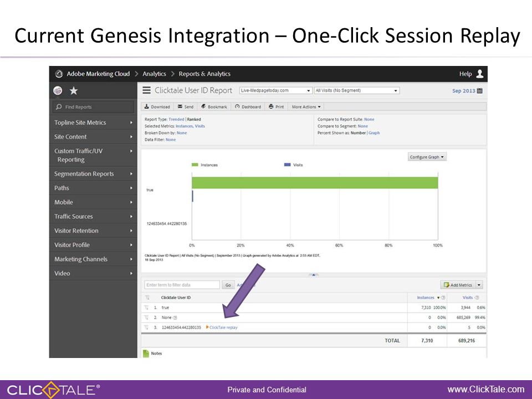Switch report type to Trended
Image resolution: width=532 pixels, height=399 pixels.
point(176,120)
